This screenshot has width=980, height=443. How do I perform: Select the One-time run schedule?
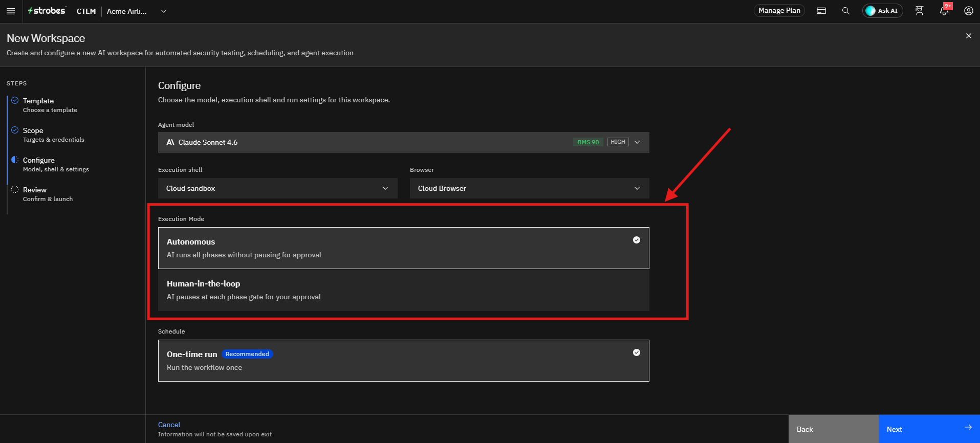[403, 361]
